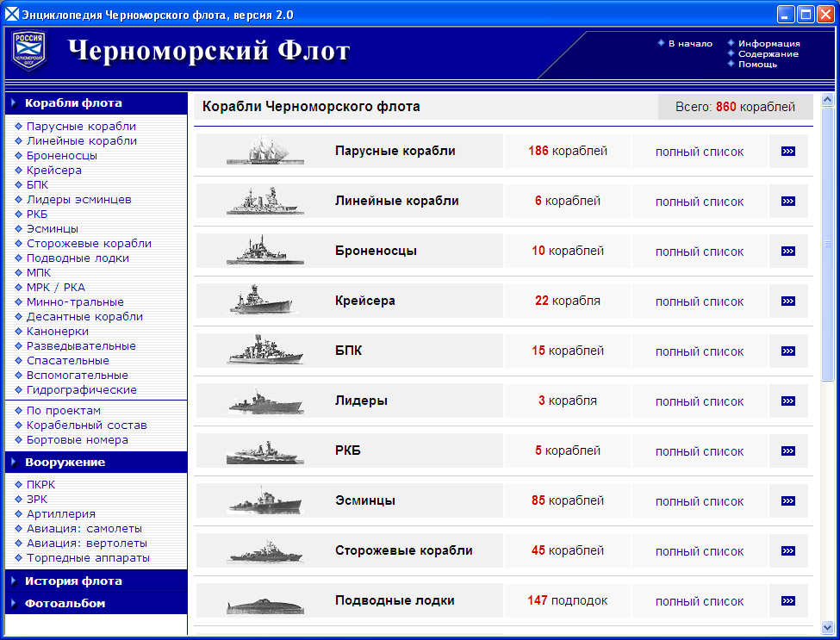Select Разведывательные in sidebar

(x=81, y=346)
